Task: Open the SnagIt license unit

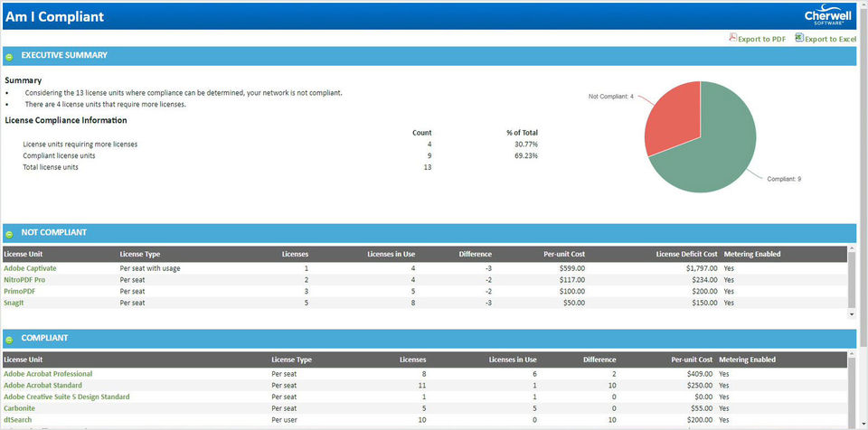Action: pyautogui.click(x=14, y=303)
